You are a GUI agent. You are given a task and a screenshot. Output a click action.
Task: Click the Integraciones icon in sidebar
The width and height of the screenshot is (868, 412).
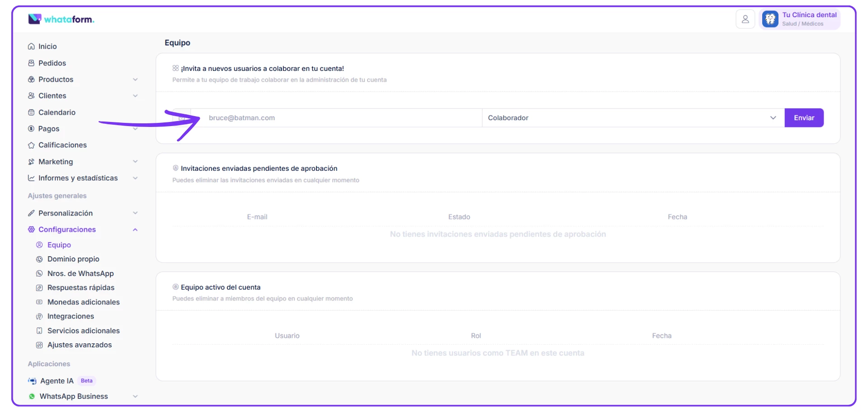[x=39, y=317]
